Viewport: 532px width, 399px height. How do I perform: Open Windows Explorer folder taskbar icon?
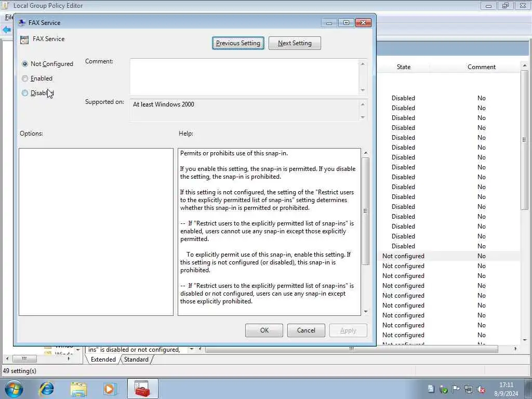tap(79, 389)
